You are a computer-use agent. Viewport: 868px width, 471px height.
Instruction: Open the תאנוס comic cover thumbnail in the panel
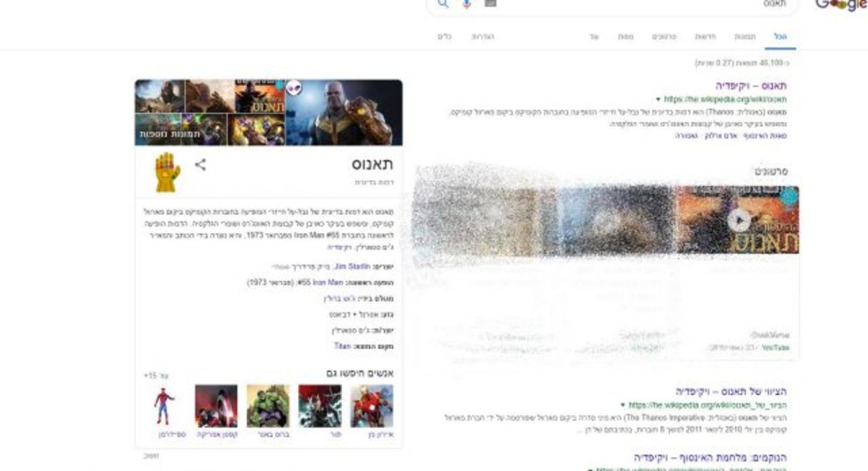259,96
